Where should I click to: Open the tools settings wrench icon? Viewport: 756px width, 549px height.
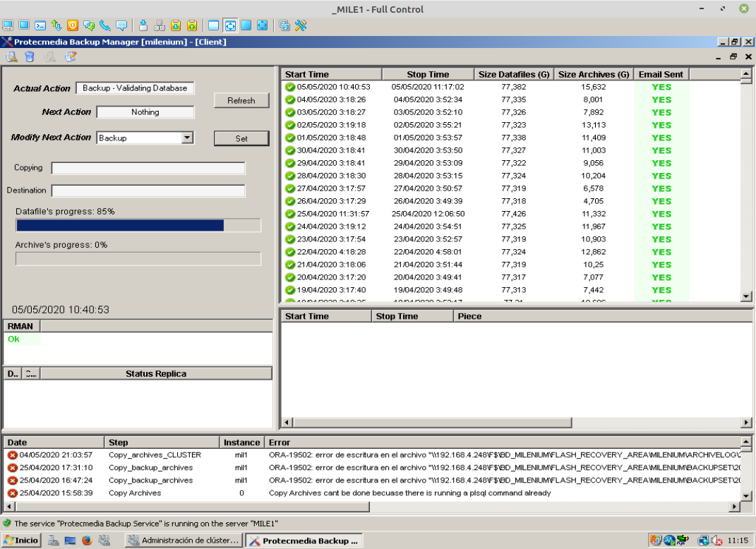click(301, 25)
